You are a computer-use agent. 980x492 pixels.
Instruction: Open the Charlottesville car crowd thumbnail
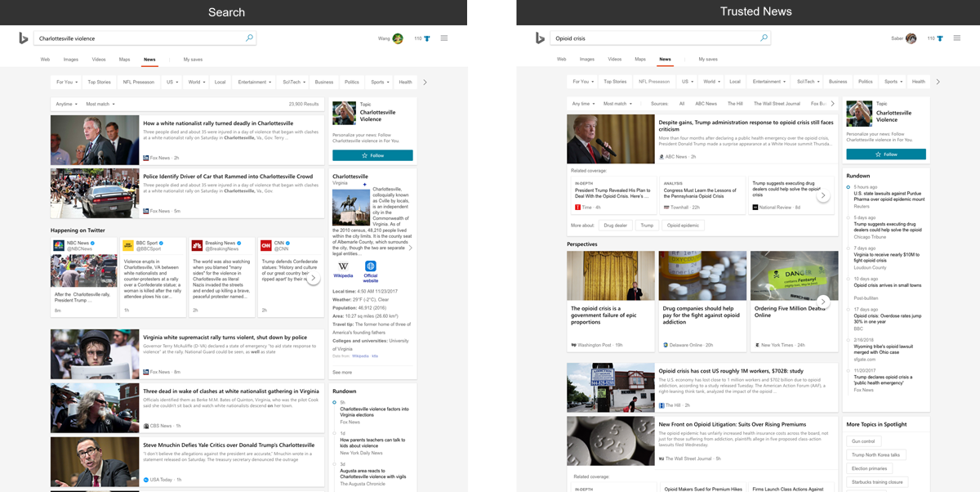click(x=95, y=194)
